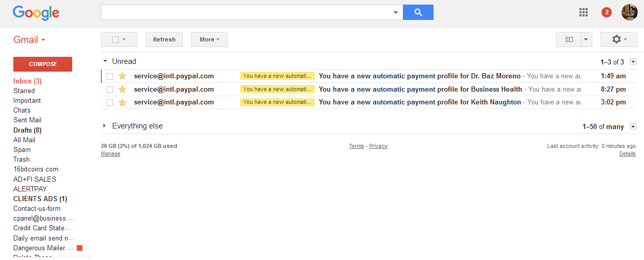Go to the Drafts (8) folder
Screen dimensions: 644x260
pyautogui.click(x=27, y=130)
